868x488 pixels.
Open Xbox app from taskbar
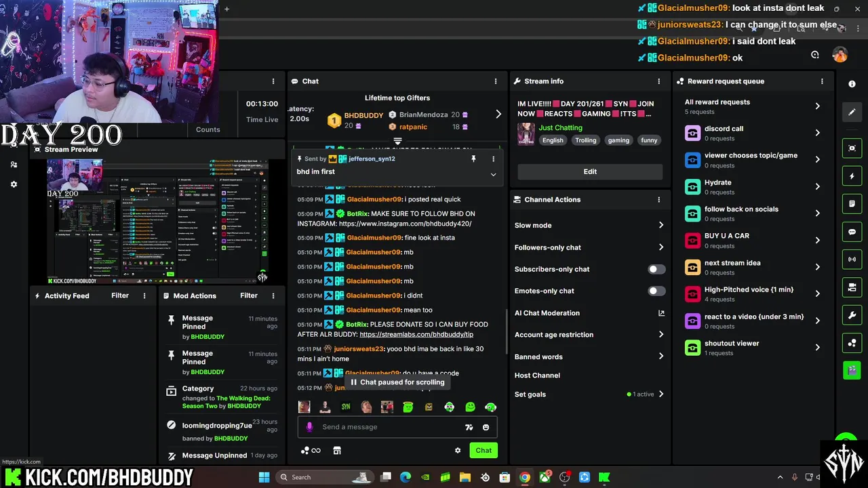click(545, 477)
